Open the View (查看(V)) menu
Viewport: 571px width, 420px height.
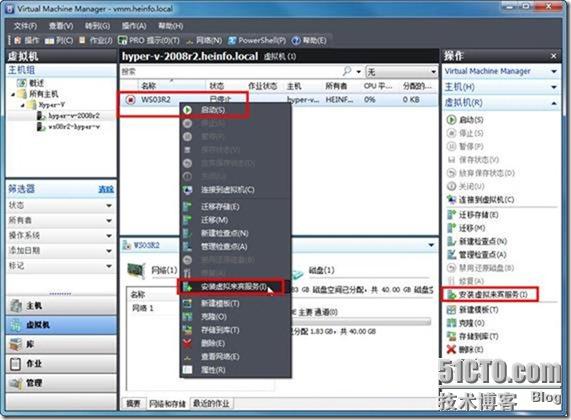[x=61, y=25]
